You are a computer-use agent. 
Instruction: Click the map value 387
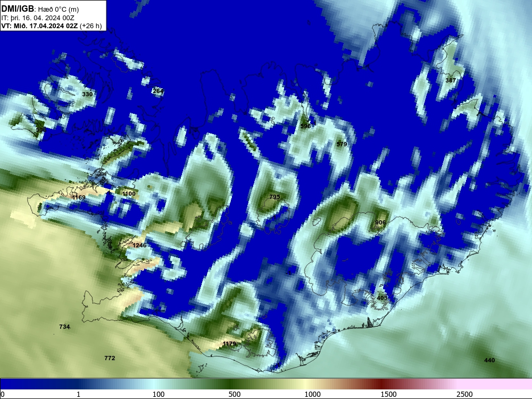(x=451, y=80)
